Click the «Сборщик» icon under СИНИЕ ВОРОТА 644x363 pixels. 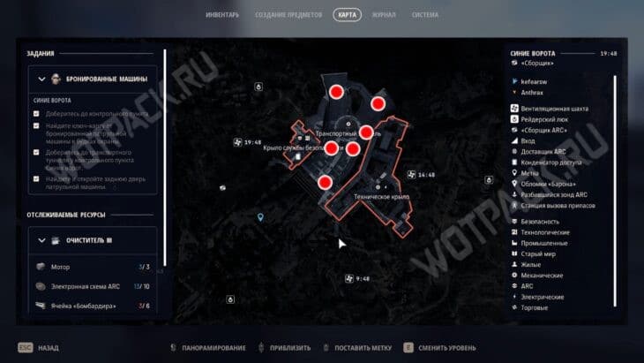coord(514,63)
